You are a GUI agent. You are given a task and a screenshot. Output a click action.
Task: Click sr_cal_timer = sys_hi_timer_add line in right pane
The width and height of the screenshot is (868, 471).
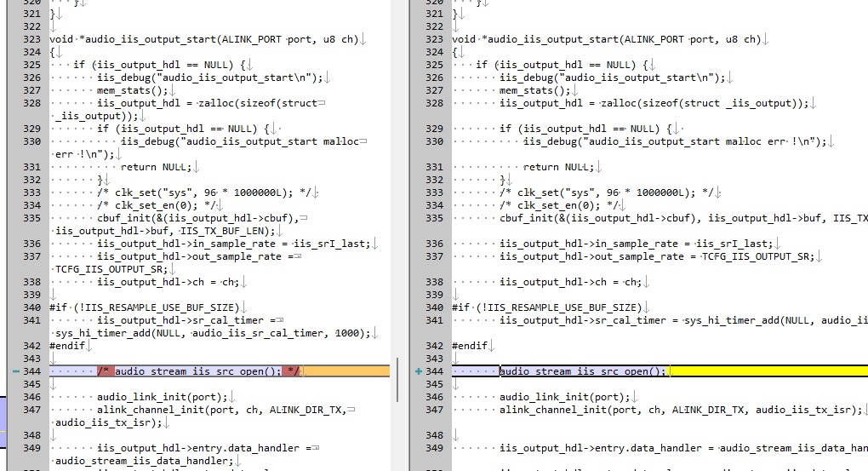(x=683, y=319)
